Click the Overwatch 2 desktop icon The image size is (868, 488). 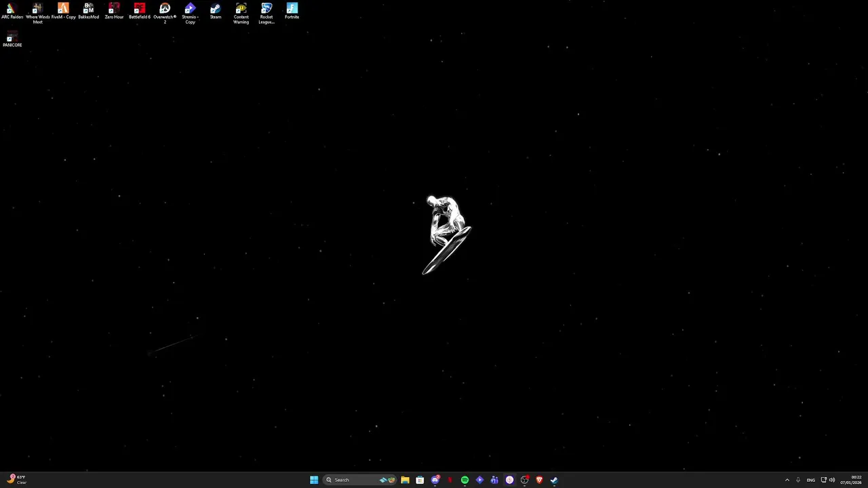click(165, 14)
